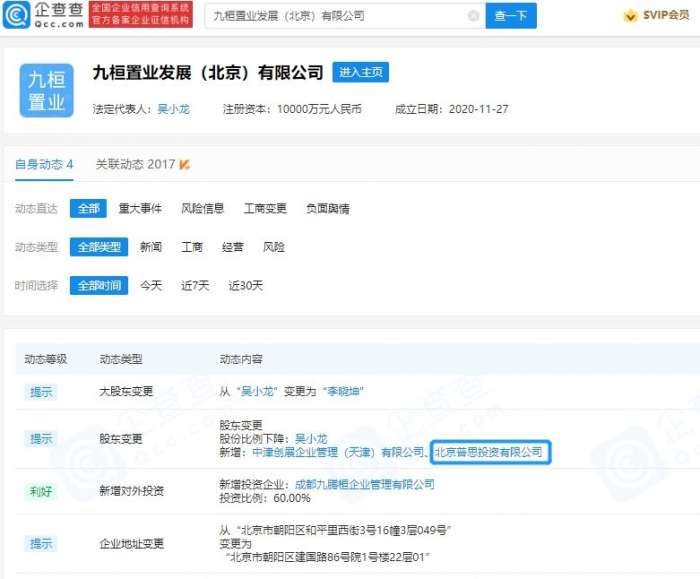Image resolution: width=700 pixels, height=579 pixels.
Task: Clear the search box with the X icon
Action: [x=473, y=16]
